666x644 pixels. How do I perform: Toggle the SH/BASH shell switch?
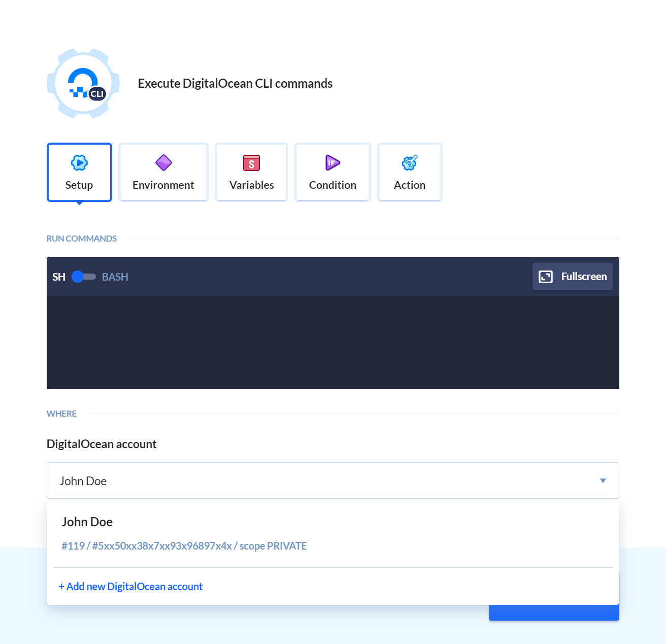84,277
